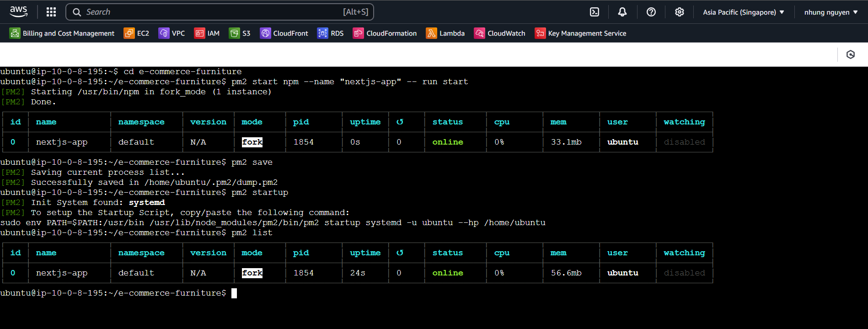Open the RDS service shortcut
868x329 pixels.
pyautogui.click(x=330, y=33)
